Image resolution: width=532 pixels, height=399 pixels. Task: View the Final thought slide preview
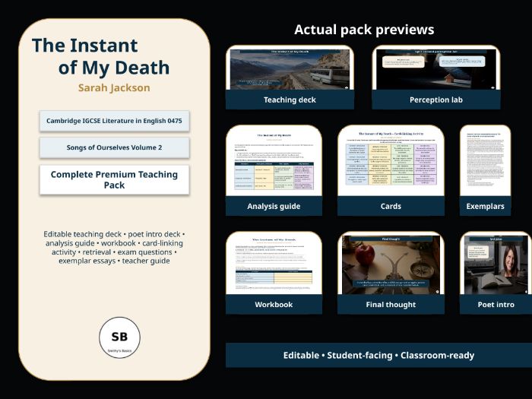click(x=391, y=264)
